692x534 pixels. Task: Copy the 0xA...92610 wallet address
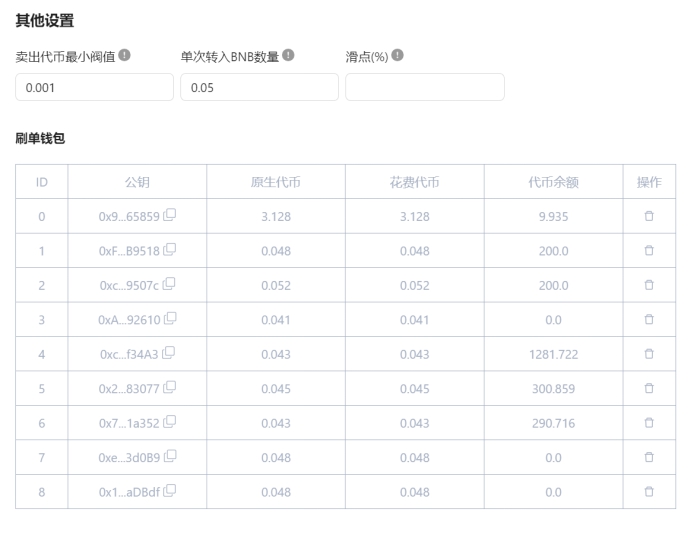tap(170, 319)
